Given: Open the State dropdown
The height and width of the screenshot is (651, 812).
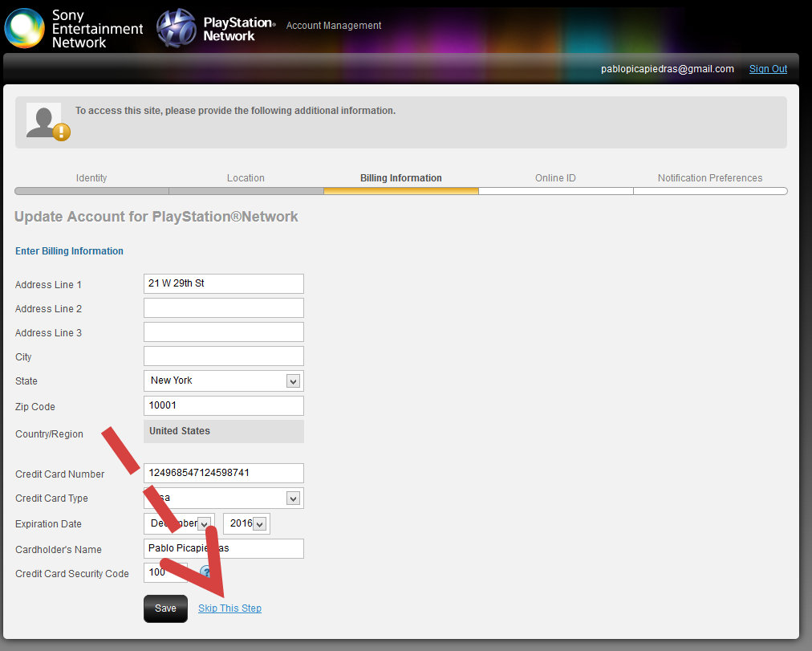Looking at the screenshot, I should point(223,380).
